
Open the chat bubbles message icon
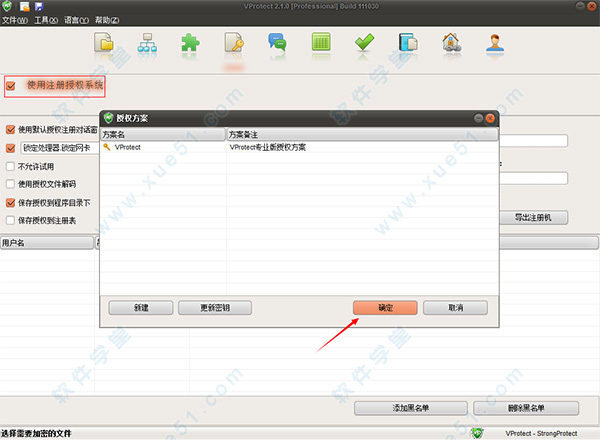tap(277, 43)
